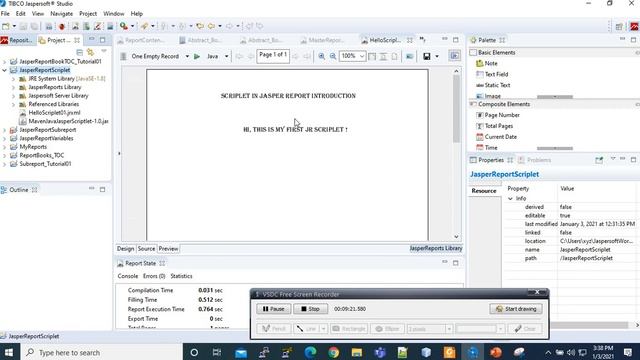The width and height of the screenshot is (640, 360).
Task: Click Start drawing in VSDC recorder
Action: coord(516,309)
